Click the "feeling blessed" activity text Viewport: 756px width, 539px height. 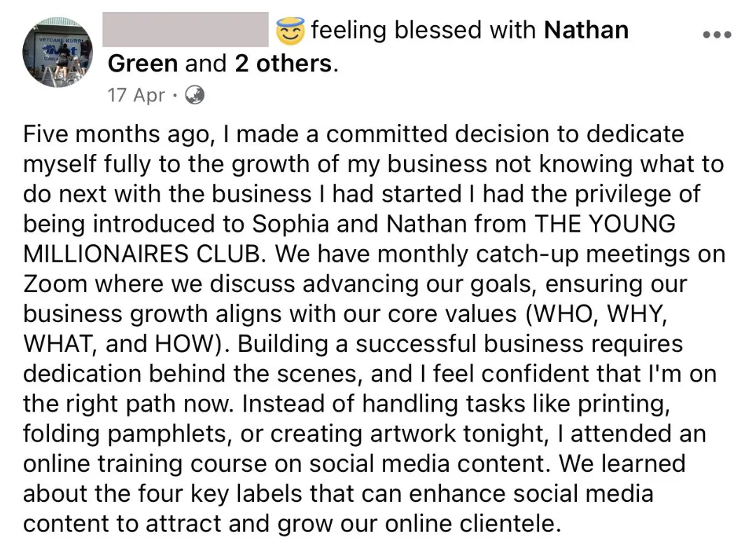point(396,30)
